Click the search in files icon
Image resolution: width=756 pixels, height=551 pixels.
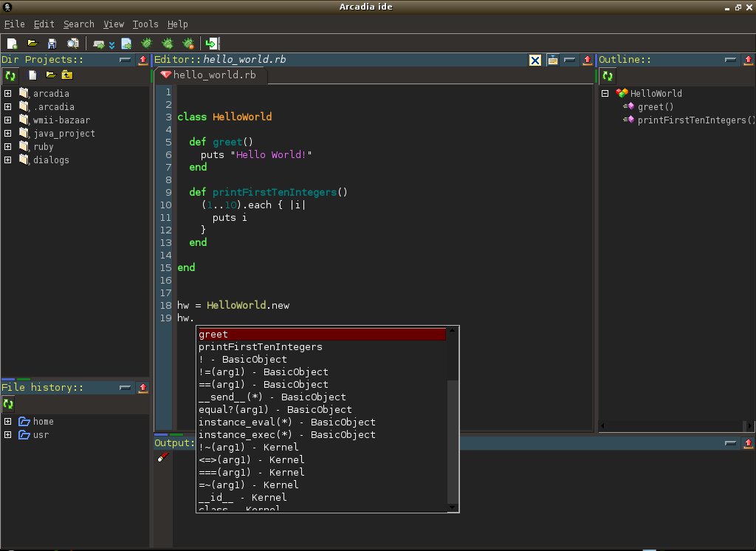pyautogui.click(x=72, y=44)
